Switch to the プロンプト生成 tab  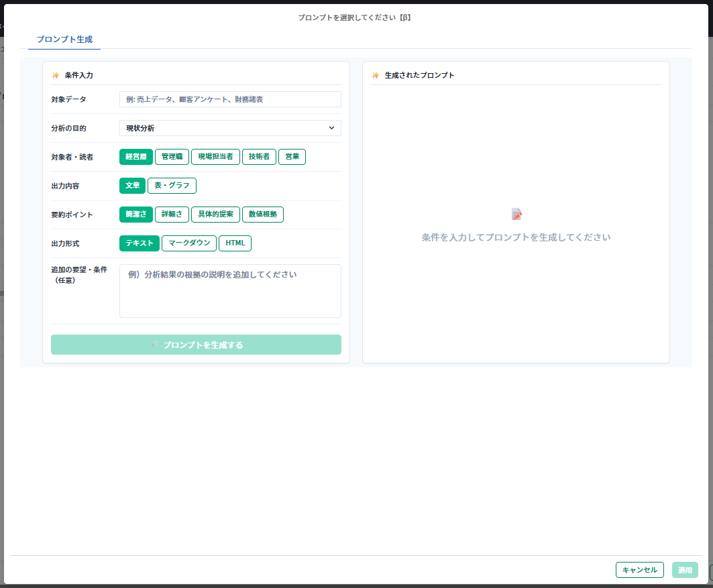click(x=64, y=40)
